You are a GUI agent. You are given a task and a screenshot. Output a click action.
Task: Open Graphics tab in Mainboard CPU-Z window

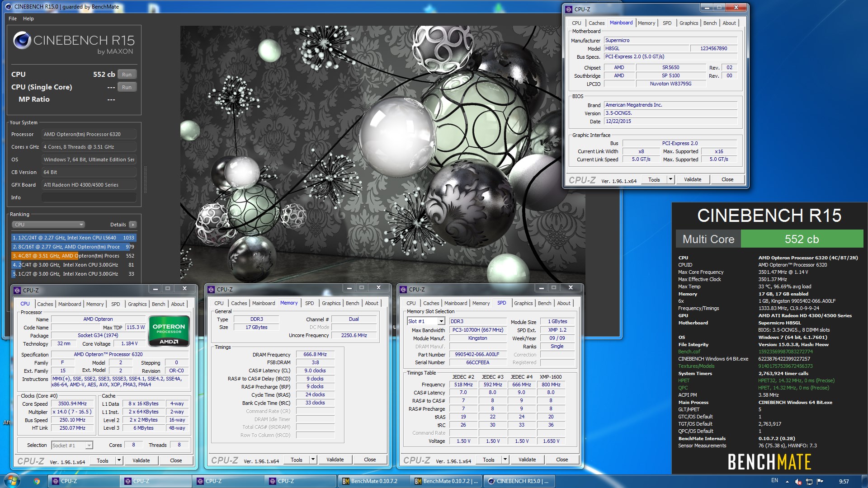point(689,23)
